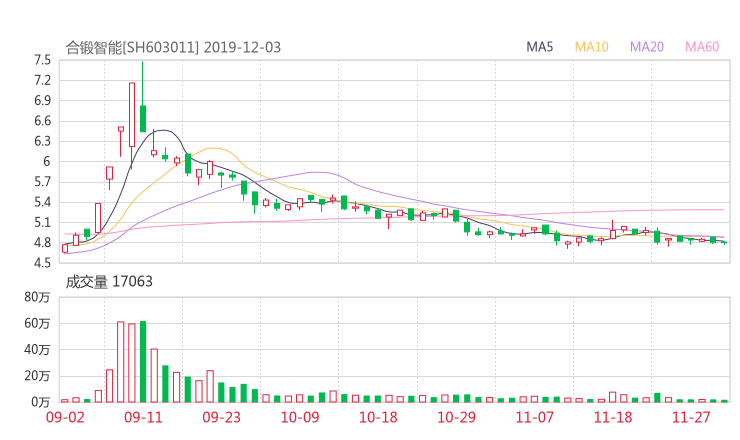The width and height of the screenshot is (740, 440).
Task: Toggle the MA10 moving average legend
Action: (592, 47)
